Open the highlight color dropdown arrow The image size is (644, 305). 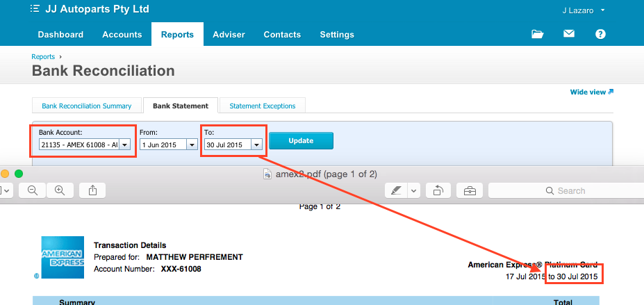[413, 190]
